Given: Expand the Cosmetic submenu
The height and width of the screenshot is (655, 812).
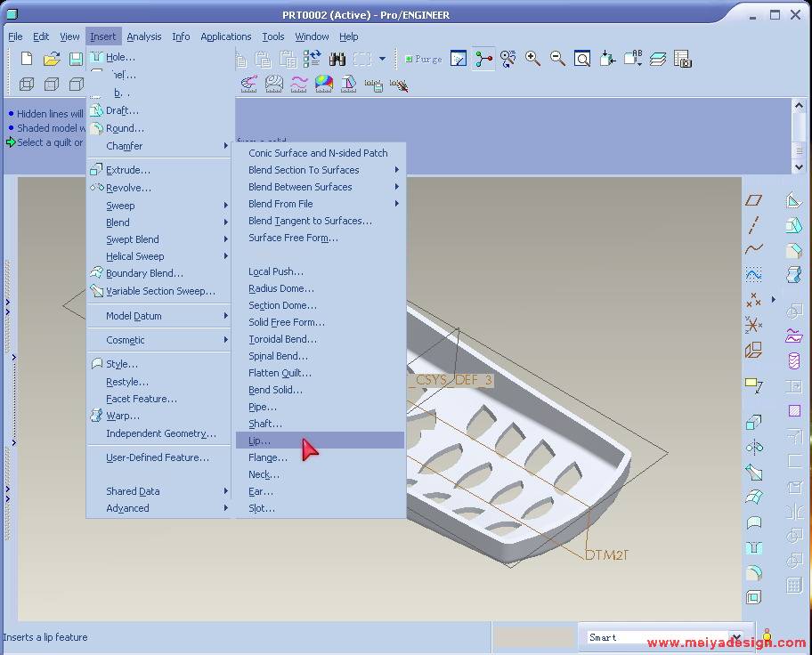Looking at the screenshot, I should [159, 340].
